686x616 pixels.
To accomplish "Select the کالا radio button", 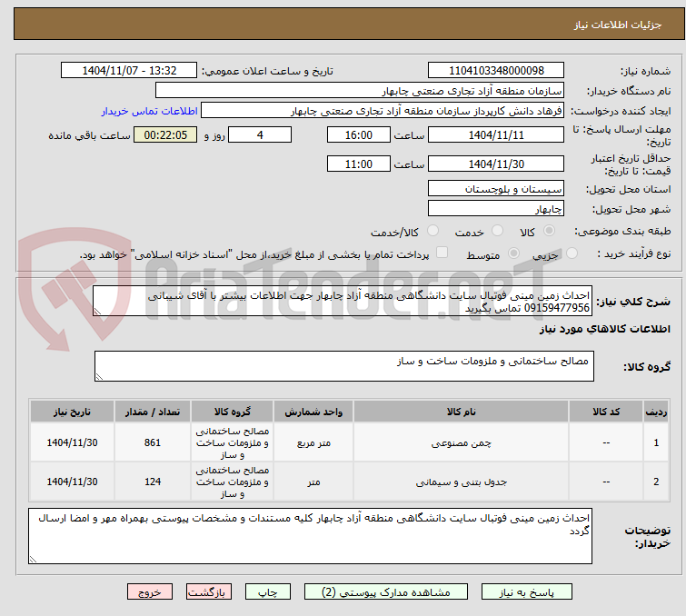I will pos(549,231).
